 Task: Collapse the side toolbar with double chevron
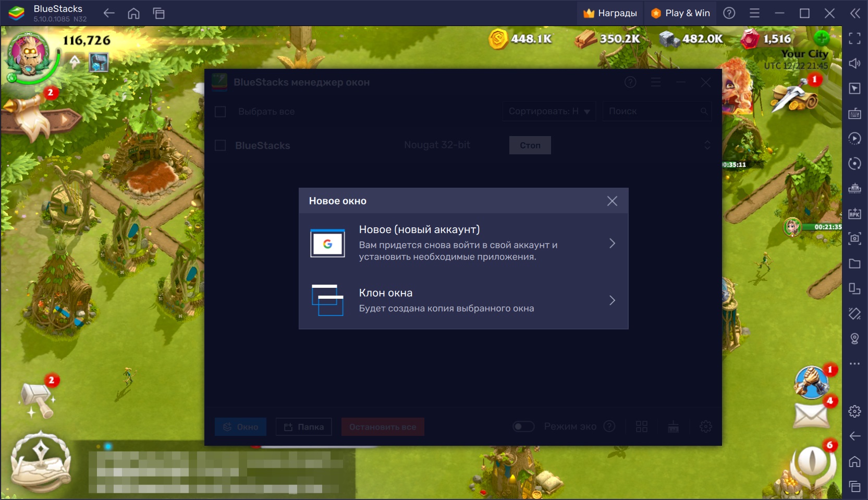(855, 13)
